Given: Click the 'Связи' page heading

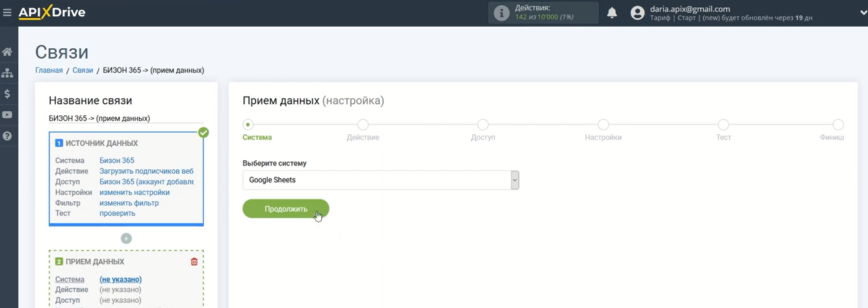Looking at the screenshot, I should coord(62,52).
